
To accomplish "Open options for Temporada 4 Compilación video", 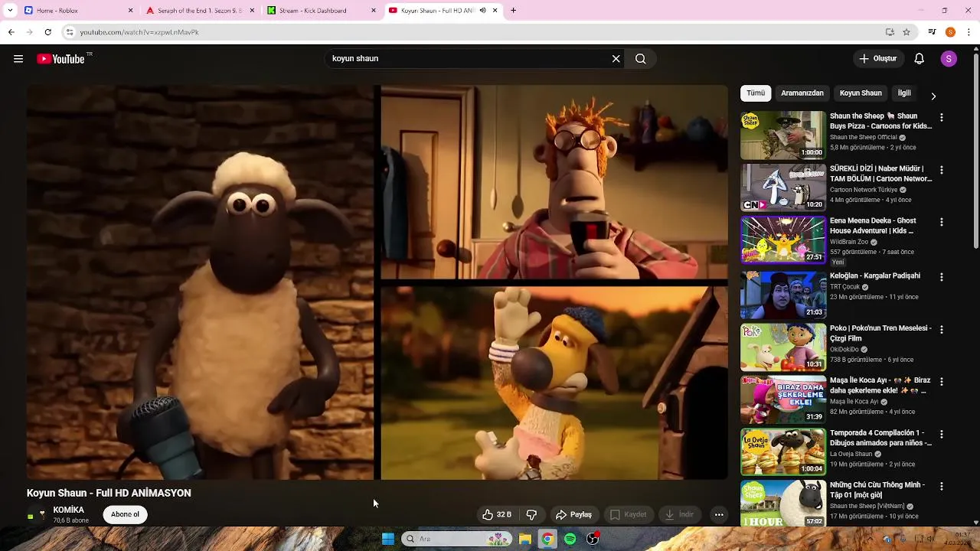I will 942,434.
